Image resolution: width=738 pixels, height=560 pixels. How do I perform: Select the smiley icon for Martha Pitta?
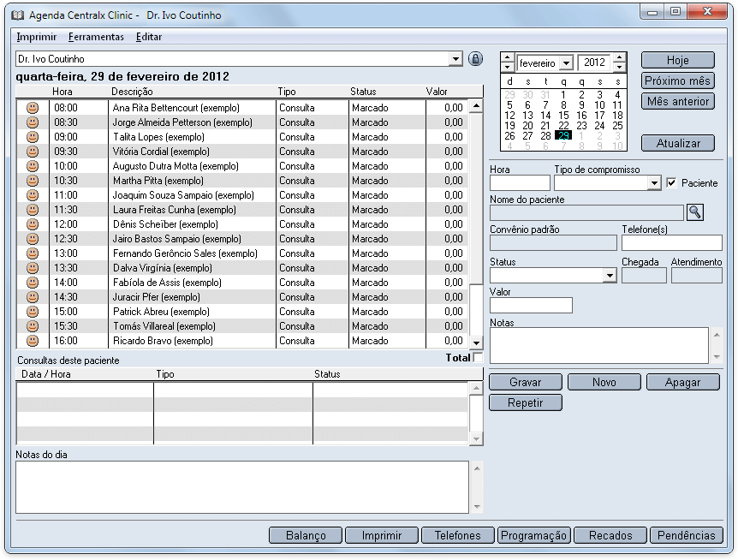pyautogui.click(x=33, y=181)
